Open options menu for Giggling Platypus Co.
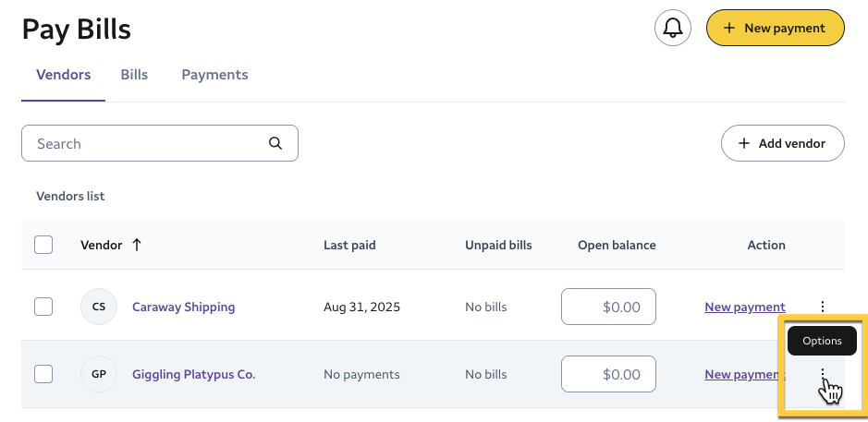The image size is (868, 422). point(823,374)
